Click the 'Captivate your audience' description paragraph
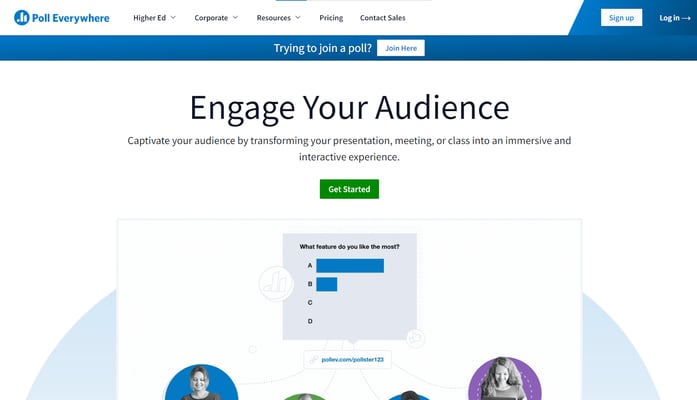697x400 pixels. click(x=349, y=148)
